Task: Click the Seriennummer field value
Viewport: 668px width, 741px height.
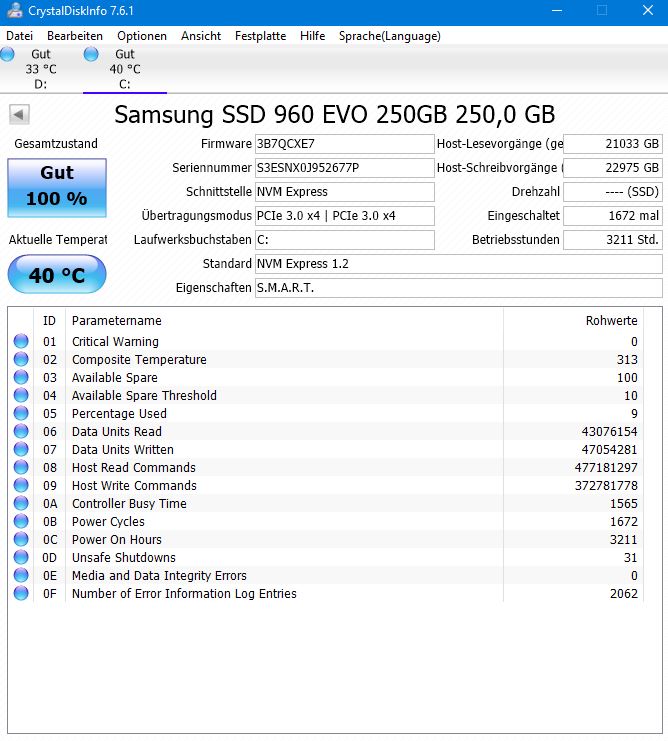Action: pos(344,168)
